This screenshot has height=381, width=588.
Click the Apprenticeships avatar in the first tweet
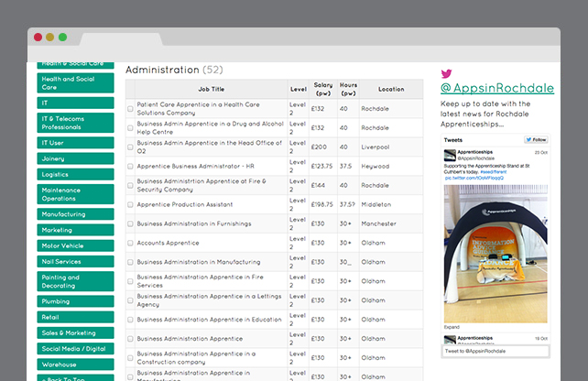coord(451,155)
